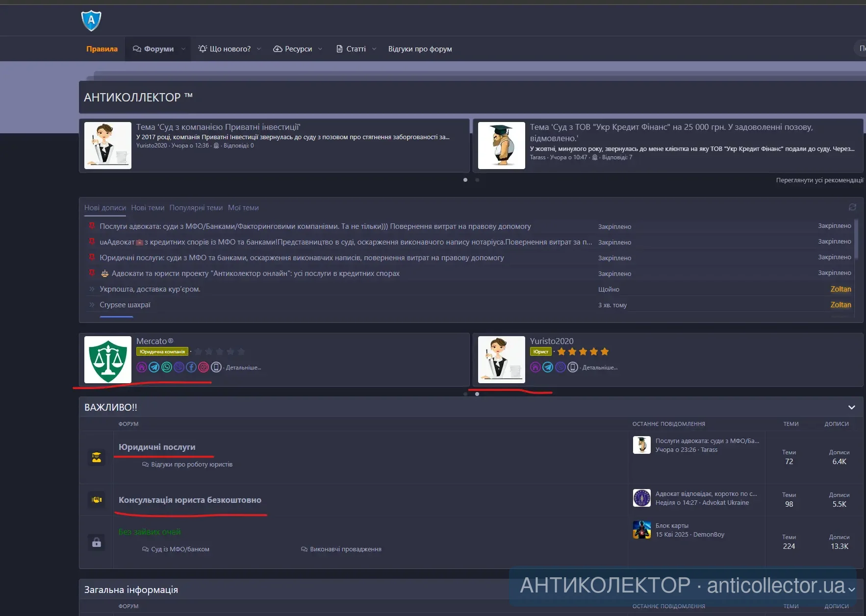This screenshot has width=866, height=616.
Task: Collapse the ВАЖЛИВО!! category section
Action: 852,407
